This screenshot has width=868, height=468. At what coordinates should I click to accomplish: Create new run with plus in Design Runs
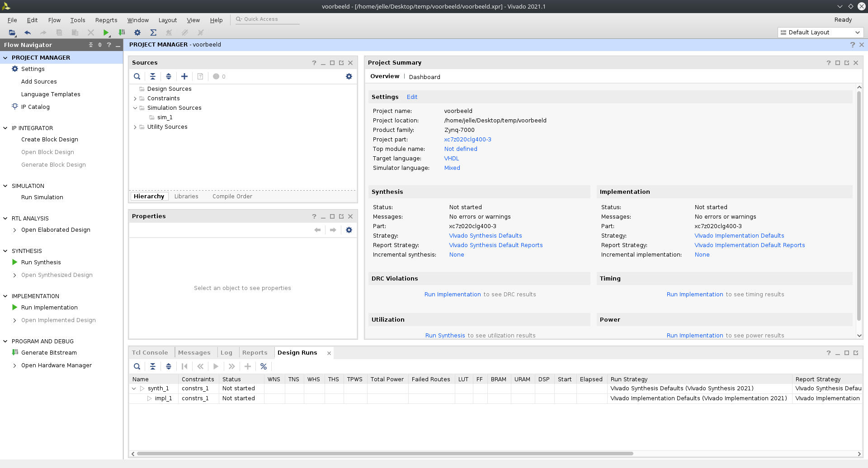248,366
